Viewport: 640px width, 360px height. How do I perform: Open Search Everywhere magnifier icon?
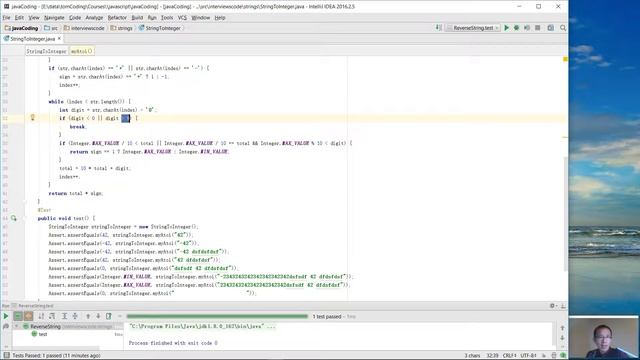tap(563, 28)
